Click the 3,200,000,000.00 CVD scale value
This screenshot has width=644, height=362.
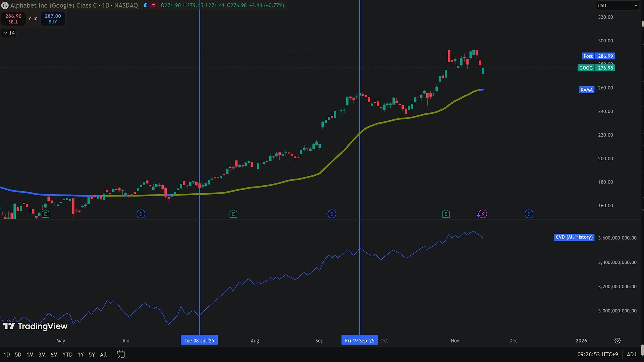[x=617, y=287]
